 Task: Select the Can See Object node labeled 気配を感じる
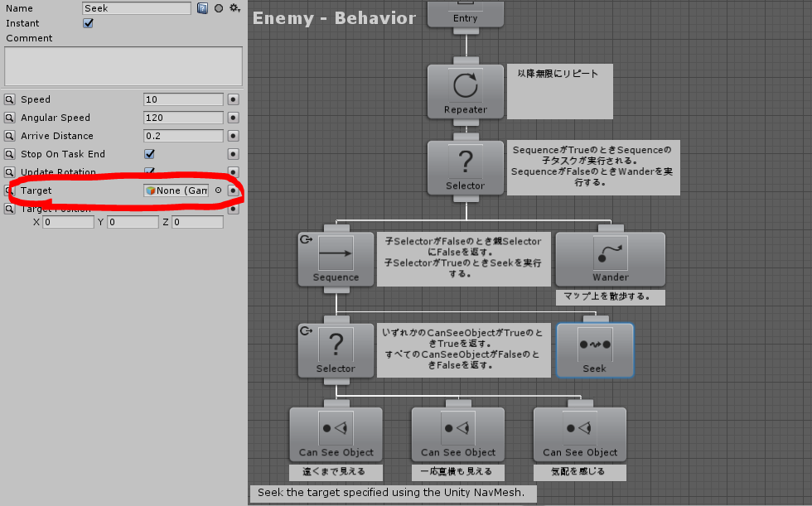click(580, 434)
